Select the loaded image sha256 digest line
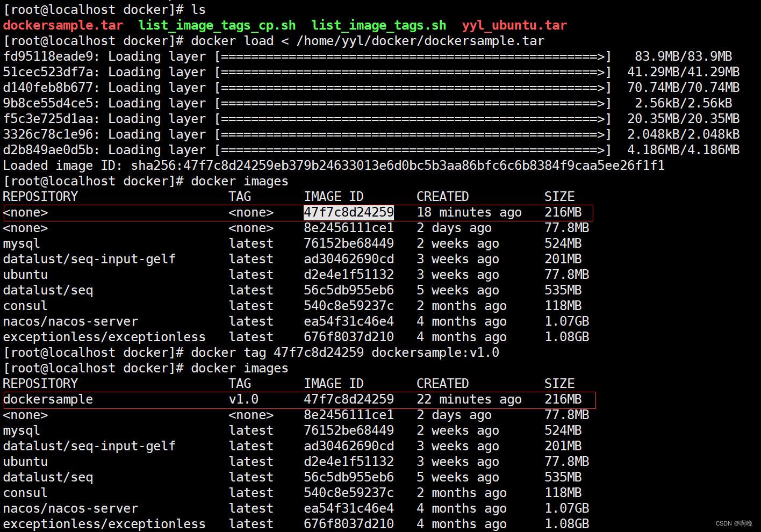This screenshot has width=761, height=532. [333, 165]
